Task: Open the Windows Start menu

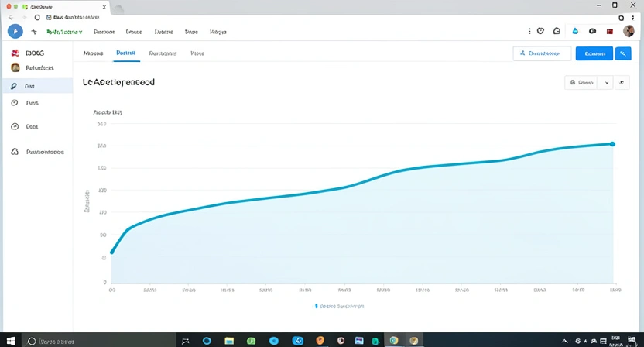Action: (10, 340)
